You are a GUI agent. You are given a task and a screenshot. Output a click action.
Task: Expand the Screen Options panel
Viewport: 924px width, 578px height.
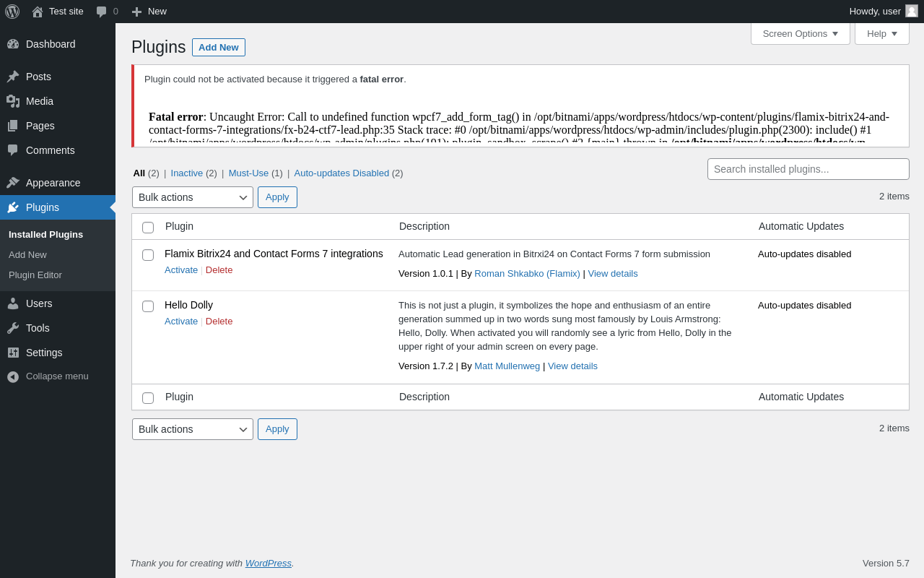click(801, 33)
